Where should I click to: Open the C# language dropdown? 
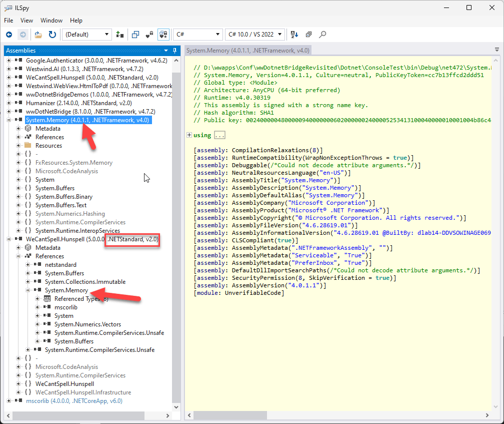pos(197,35)
